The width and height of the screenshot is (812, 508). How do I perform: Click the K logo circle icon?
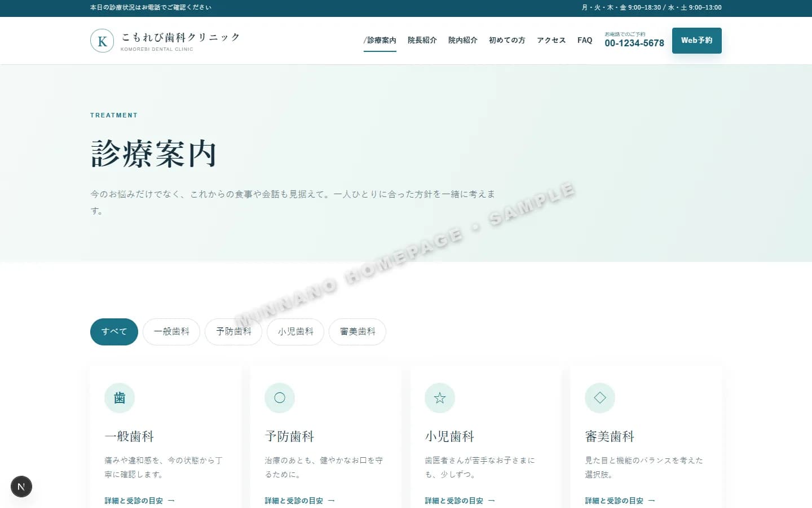102,41
